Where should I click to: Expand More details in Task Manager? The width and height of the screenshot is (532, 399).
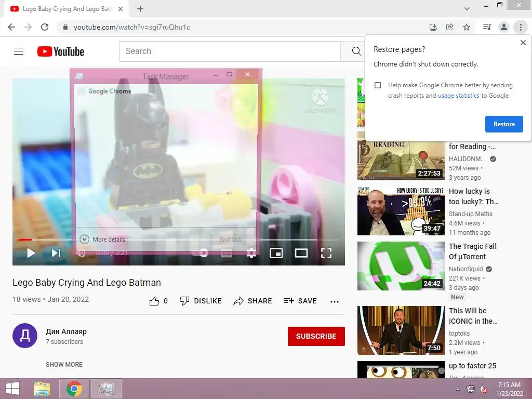102,239
